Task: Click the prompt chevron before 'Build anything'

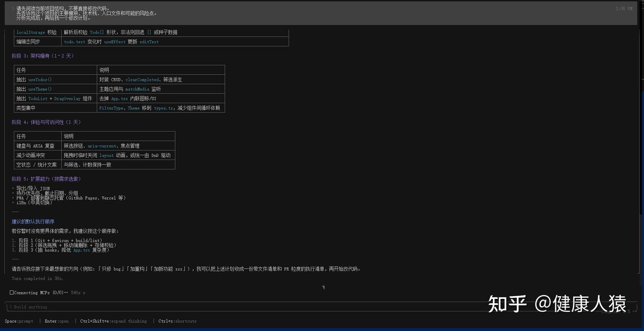Action: point(10,307)
